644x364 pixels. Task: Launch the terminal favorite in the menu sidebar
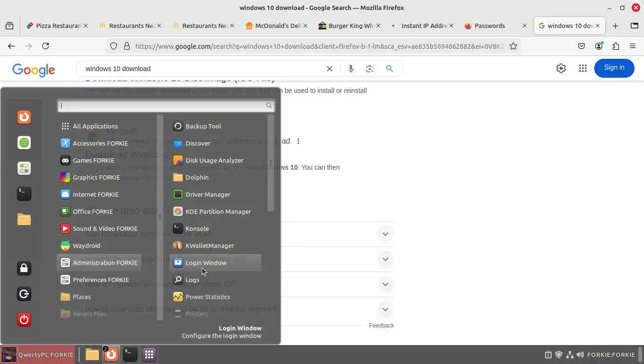coord(24,193)
